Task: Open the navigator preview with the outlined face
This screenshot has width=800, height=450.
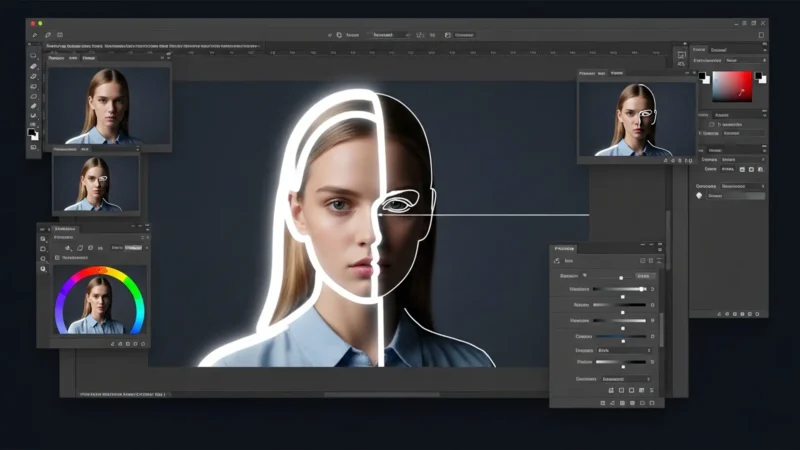Action: point(637,118)
